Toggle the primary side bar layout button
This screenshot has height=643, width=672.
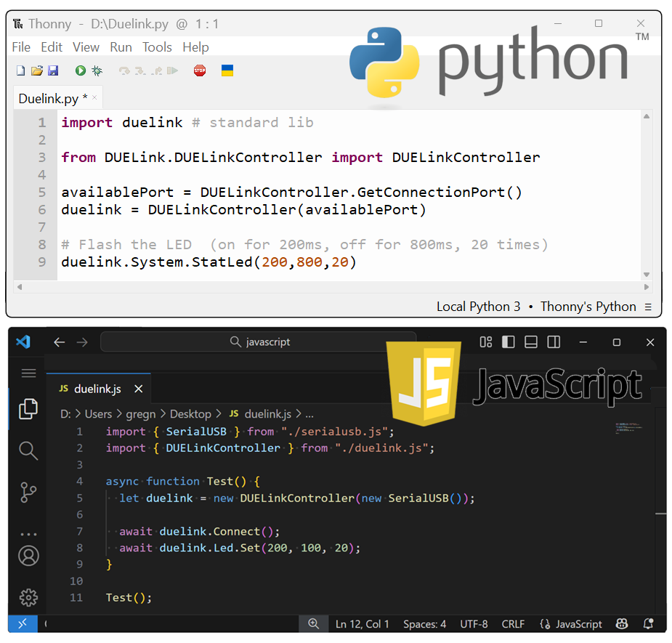pyautogui.click(x=509, y=341)
